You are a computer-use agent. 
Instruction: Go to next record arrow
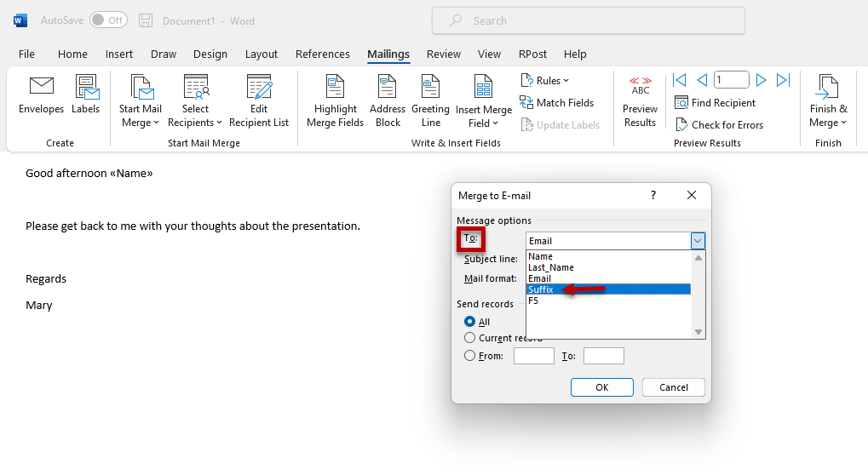(761, 80)
